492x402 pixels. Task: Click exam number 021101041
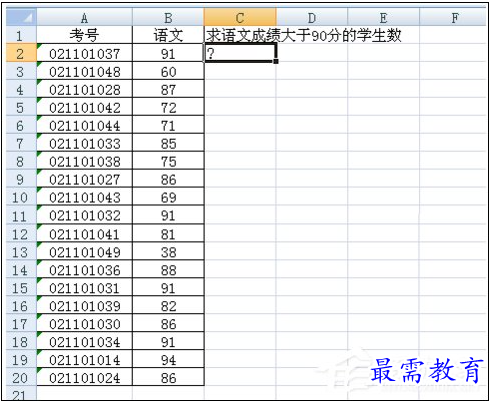point(84,233)
